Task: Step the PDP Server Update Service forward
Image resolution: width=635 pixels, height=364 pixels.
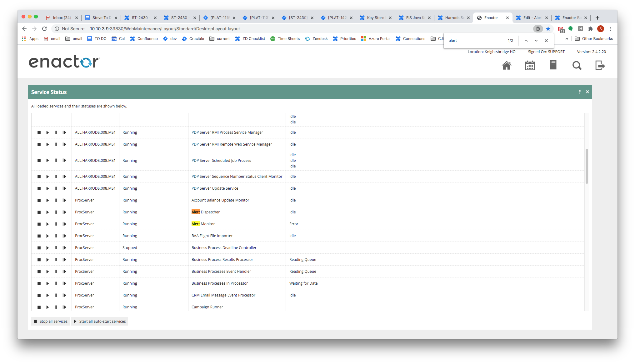Action: (x=64, y=188)
